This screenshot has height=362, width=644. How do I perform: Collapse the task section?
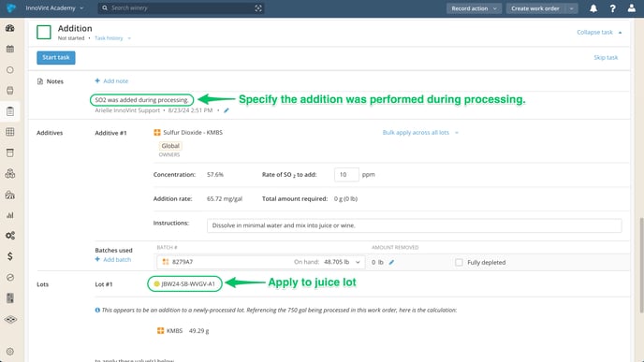(x=599, y=32)
